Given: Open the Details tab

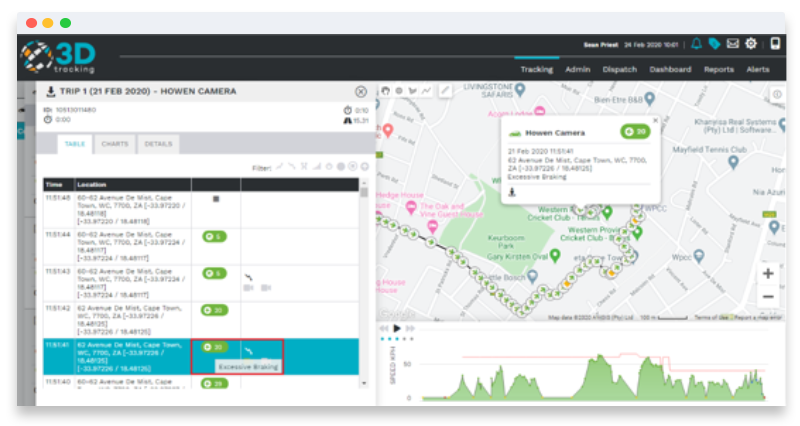Looking at the screenshot, I should (158, 144).
